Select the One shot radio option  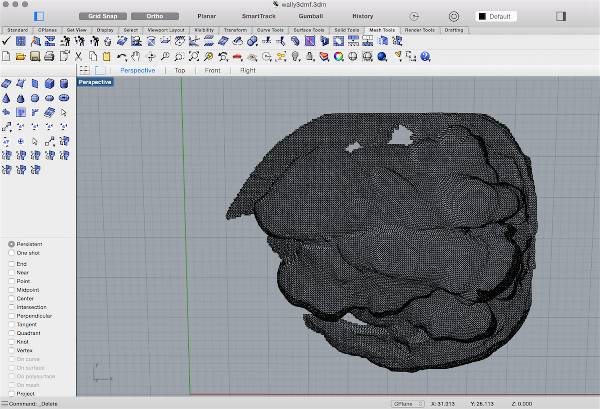tap(12, 253)
